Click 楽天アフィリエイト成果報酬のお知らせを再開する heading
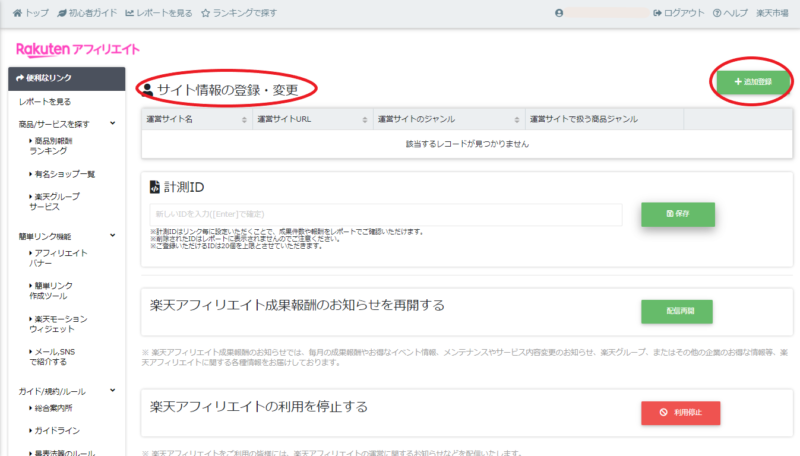Screen dimensions: 800x456 (x=297, y=305)
